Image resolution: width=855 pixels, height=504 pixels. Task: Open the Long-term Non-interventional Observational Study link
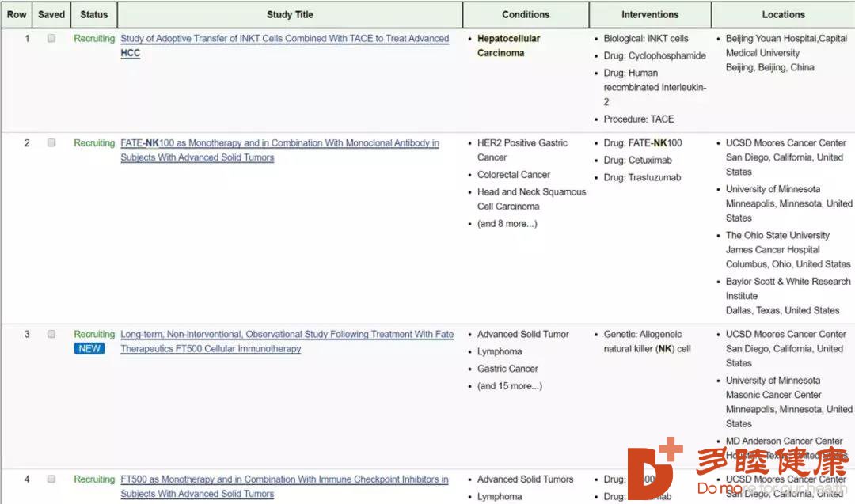point(287,341)
